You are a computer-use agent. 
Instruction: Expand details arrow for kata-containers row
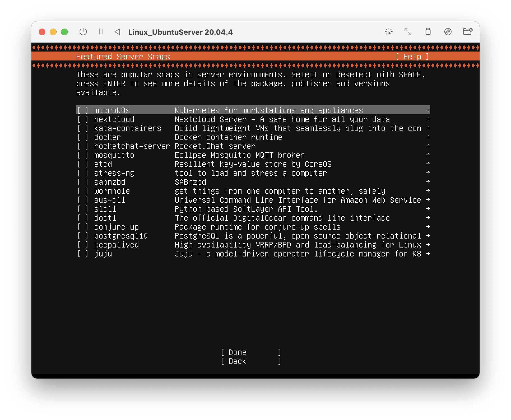point(428,128)
